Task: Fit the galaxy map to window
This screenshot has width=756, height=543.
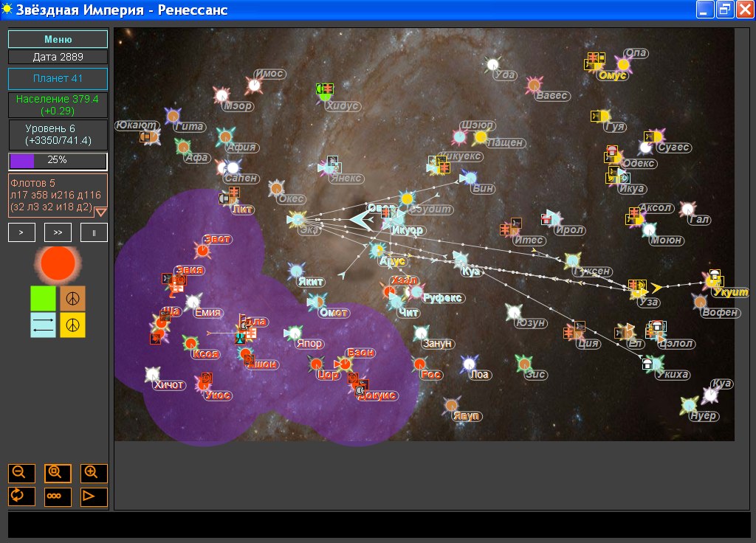Action: tap(58, 473)
